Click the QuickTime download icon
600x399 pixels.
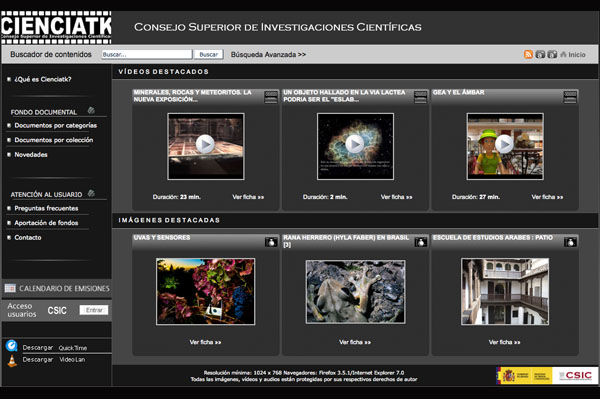(x=11, y=345)
